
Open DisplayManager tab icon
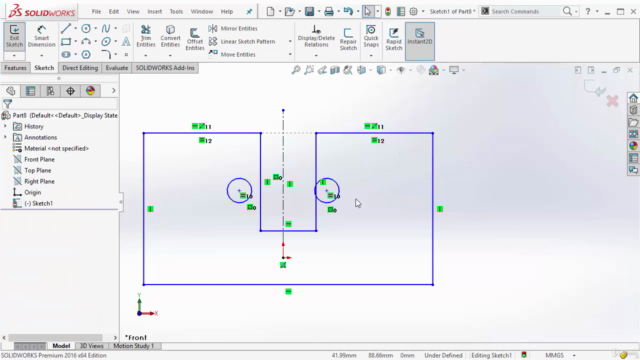[90, 91]
